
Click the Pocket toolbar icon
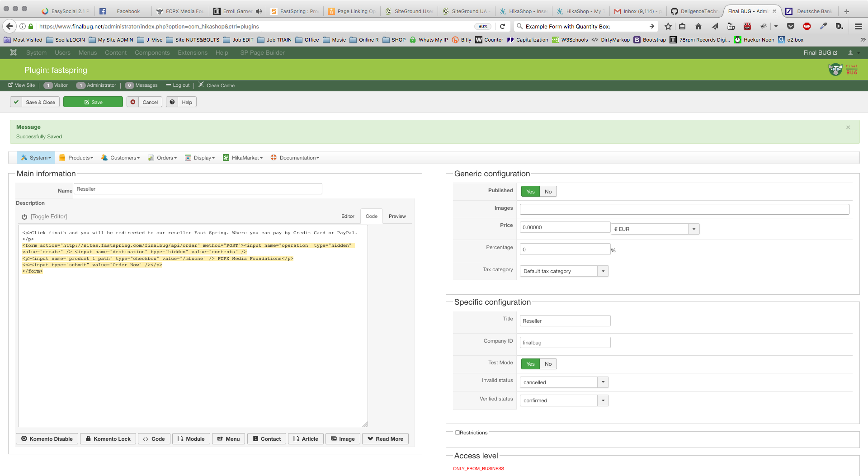[791, 26]
